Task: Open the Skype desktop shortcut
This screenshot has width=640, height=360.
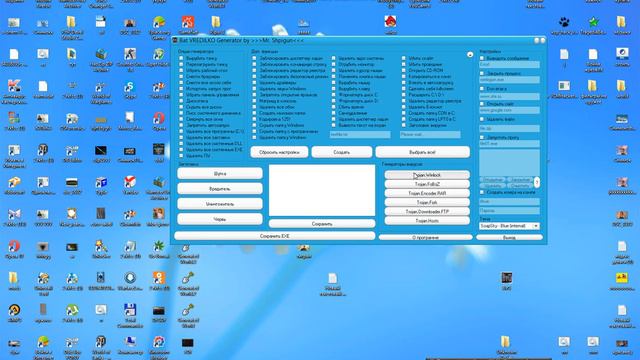Action: click(x=130, y=87)
